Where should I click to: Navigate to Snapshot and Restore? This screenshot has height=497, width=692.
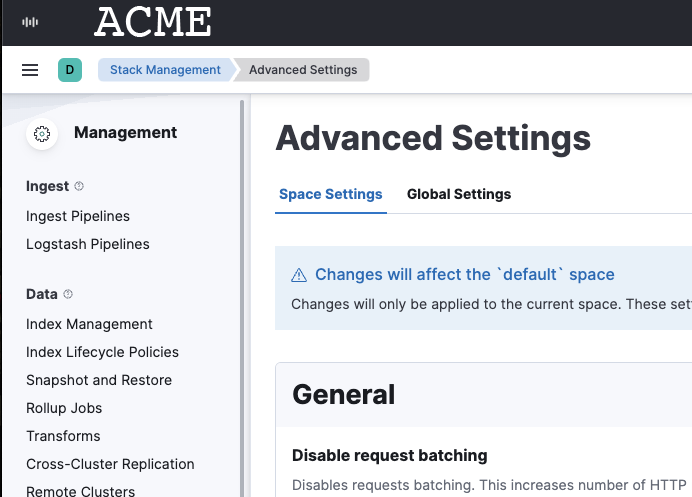(99, 380)
